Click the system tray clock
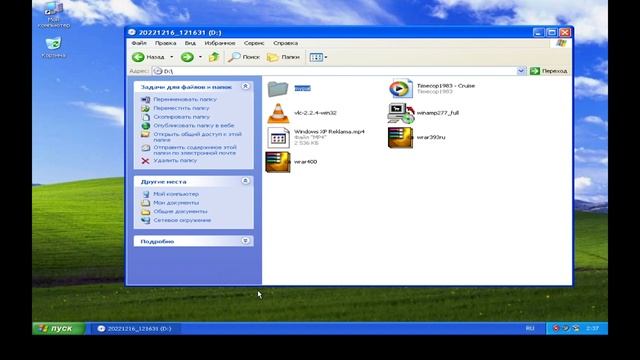Viewport: 640px width, 360px height. click(592, 328)
